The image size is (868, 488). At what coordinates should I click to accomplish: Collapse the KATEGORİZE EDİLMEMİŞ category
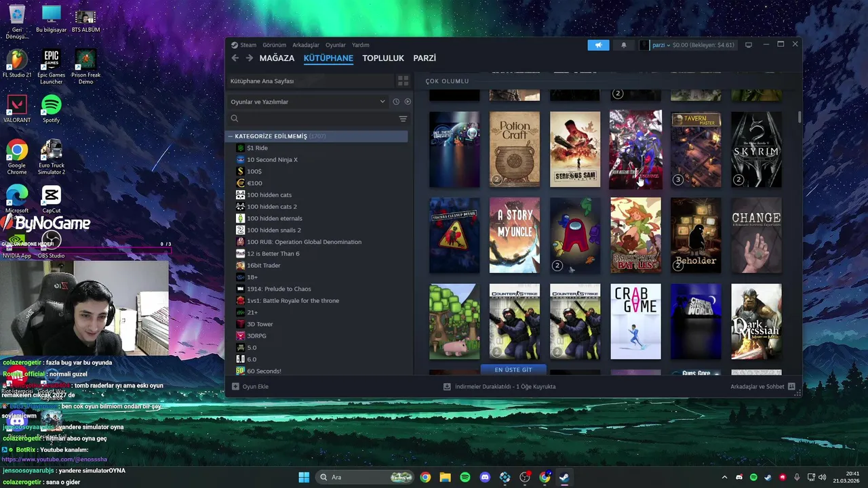pyautogui.click(x=231, y=136)
